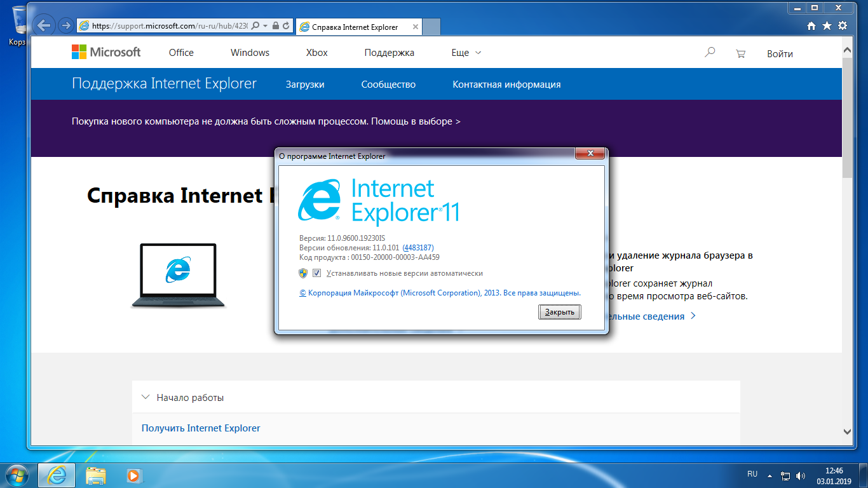Viewport: 868px width, 488px height.
Task: Open the Windows Start menu
Action: [17, 475]
